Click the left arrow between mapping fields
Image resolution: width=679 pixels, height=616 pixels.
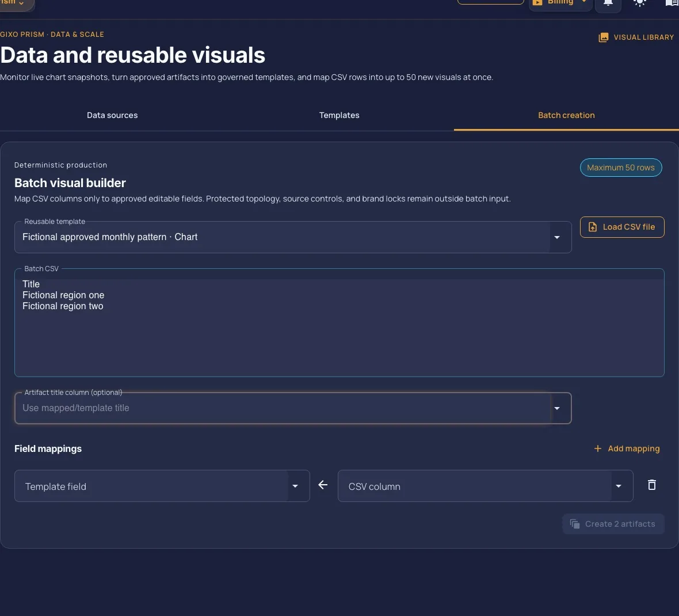click(x=323, y=485)
